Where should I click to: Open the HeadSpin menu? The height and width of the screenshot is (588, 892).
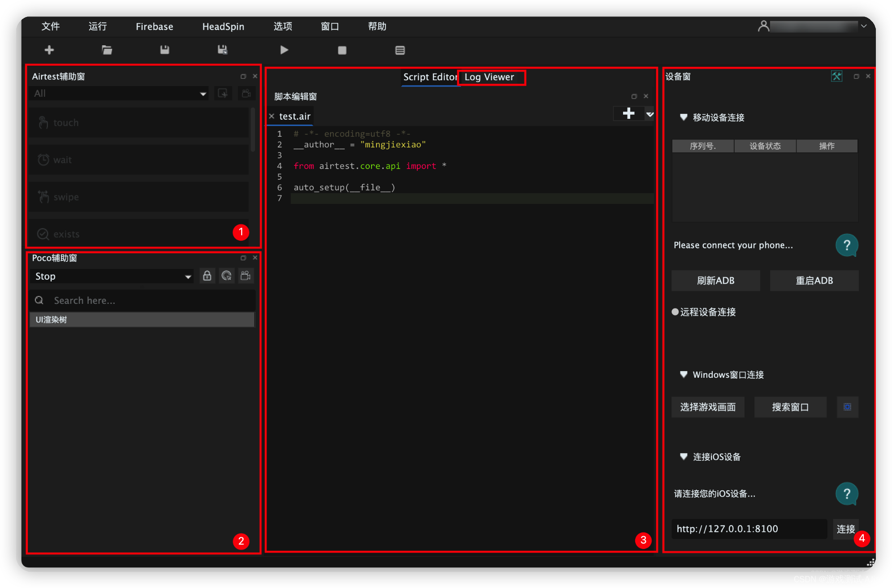pyautogui.click(x=223, y=26)
